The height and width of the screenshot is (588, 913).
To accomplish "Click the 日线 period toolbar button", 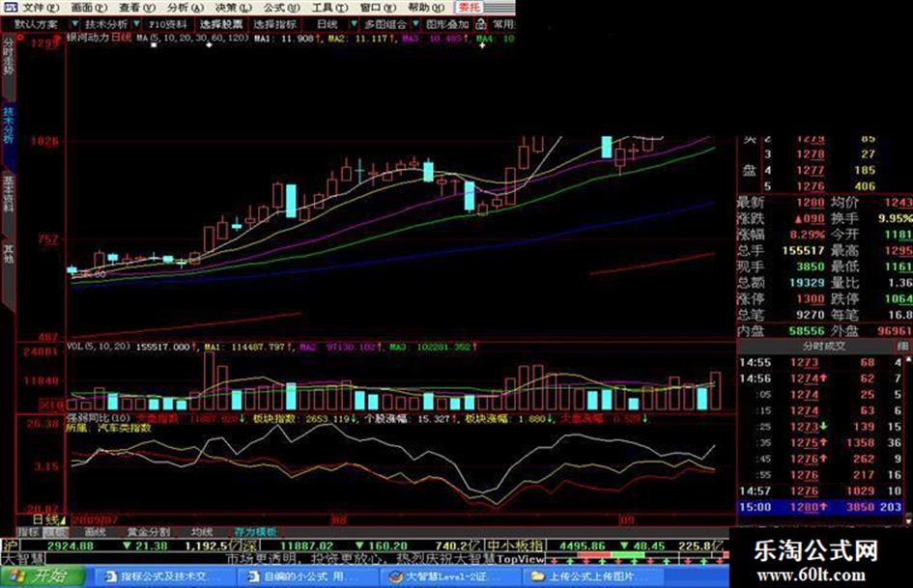I will click(x=328, y=24).
